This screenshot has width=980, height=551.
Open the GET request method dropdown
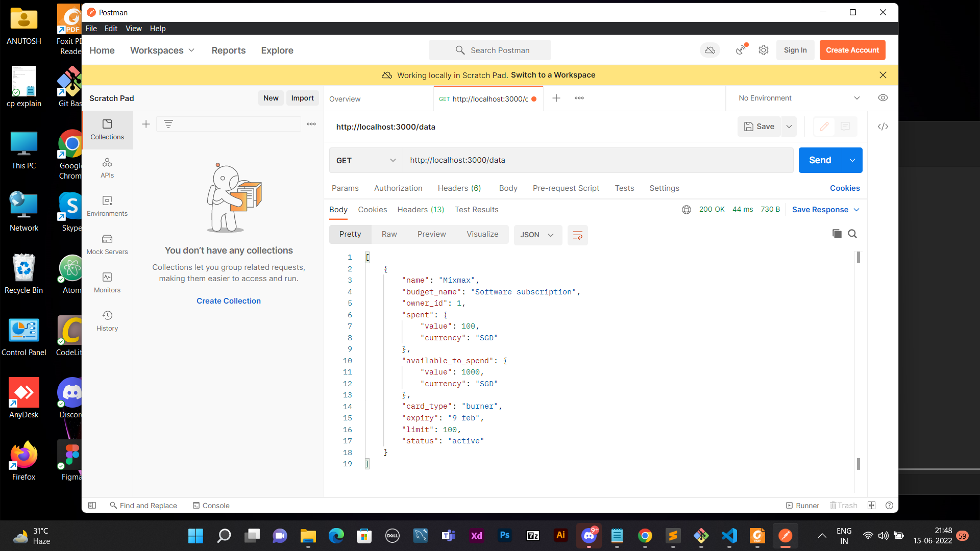365,160
